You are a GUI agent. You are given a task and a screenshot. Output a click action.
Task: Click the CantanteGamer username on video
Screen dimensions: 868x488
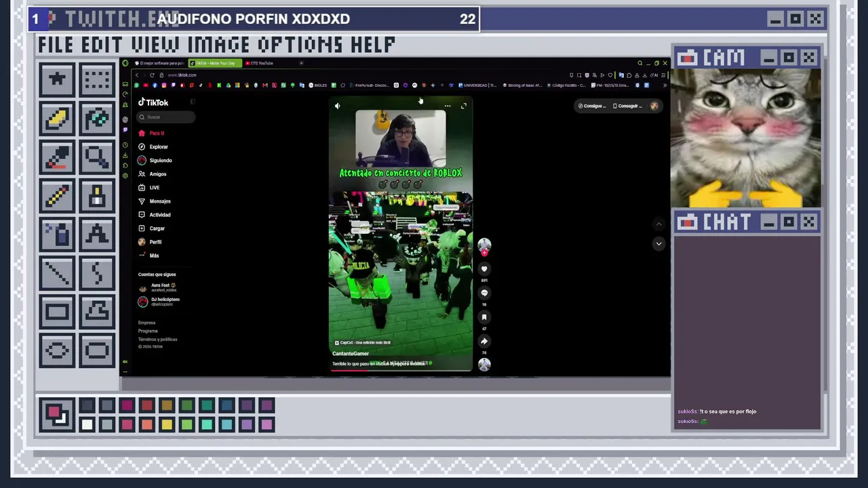tap(351, 354)
